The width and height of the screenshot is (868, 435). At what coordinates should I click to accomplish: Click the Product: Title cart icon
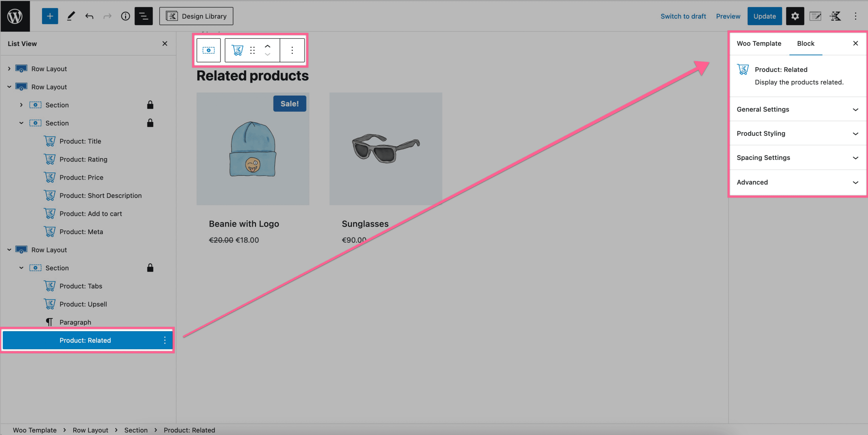click(x=50, y=141)
